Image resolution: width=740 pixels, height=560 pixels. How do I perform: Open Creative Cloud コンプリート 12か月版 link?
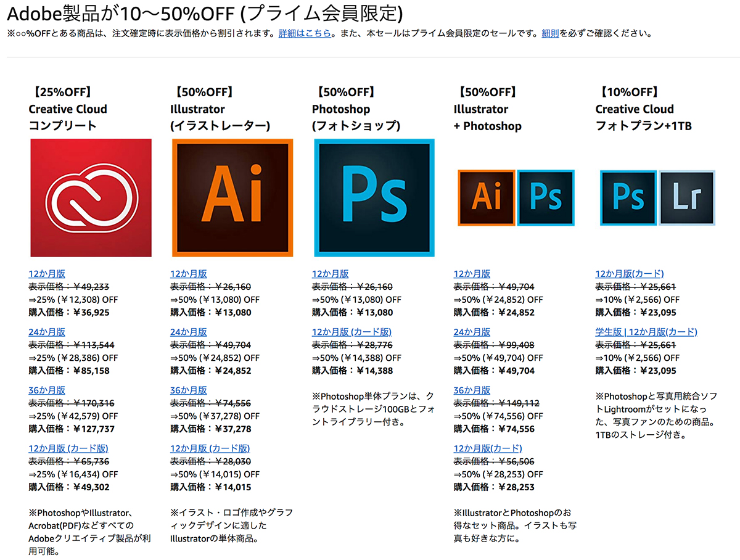[47, 274]
